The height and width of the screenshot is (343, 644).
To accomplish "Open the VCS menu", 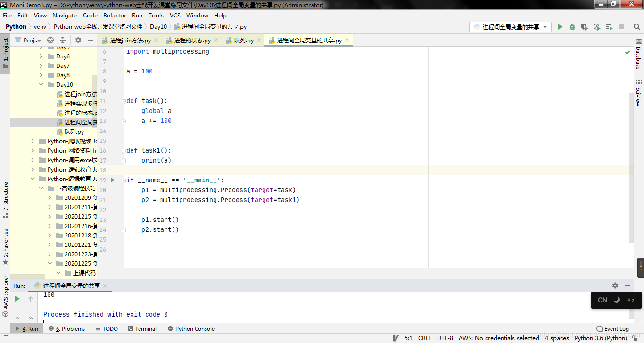I will (175, 16).
